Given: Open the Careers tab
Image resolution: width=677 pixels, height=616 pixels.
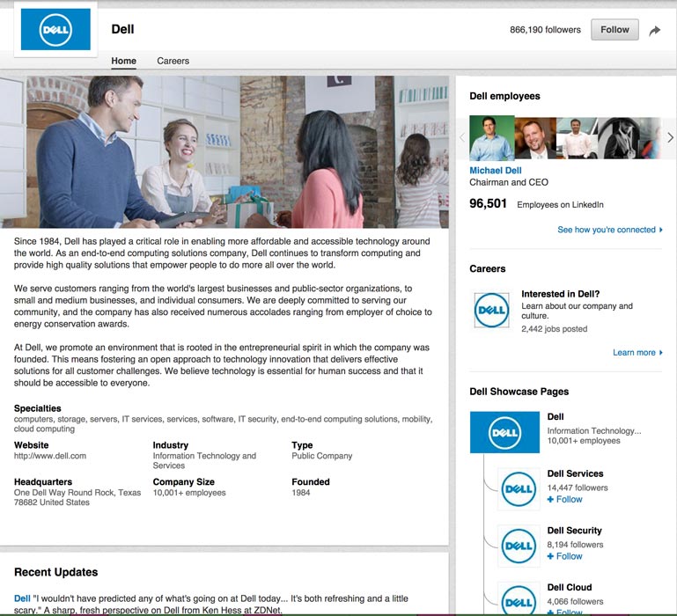Looking at the screenshot, I should click(173, 61).
